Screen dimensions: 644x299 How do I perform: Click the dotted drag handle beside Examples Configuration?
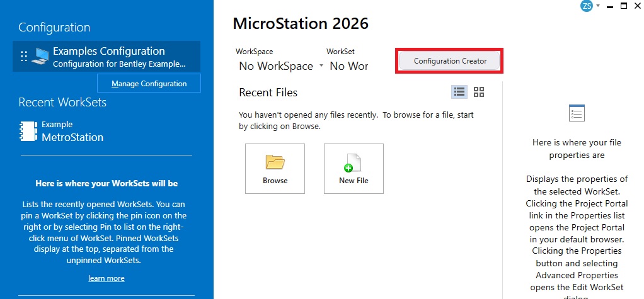[24, 56]
